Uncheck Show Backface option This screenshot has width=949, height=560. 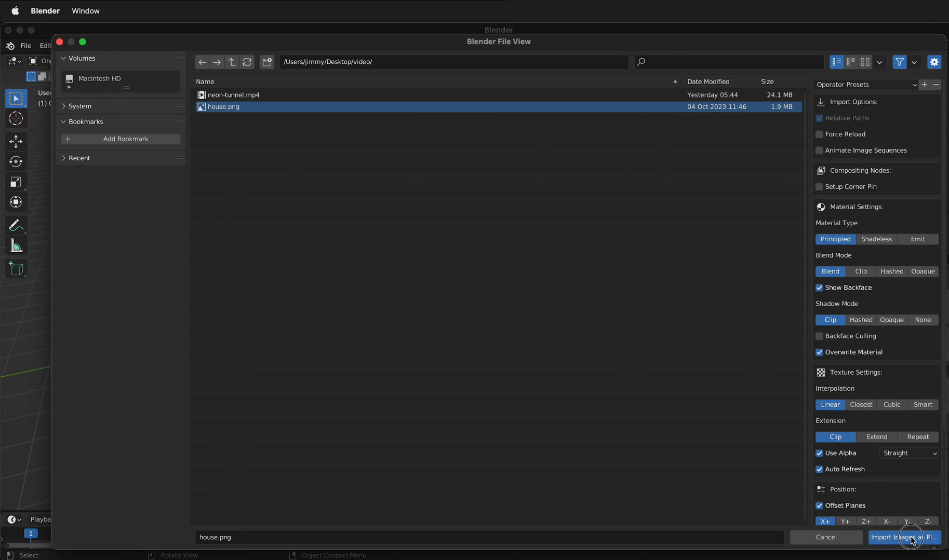pyautogui.click(x=819, y=288)
